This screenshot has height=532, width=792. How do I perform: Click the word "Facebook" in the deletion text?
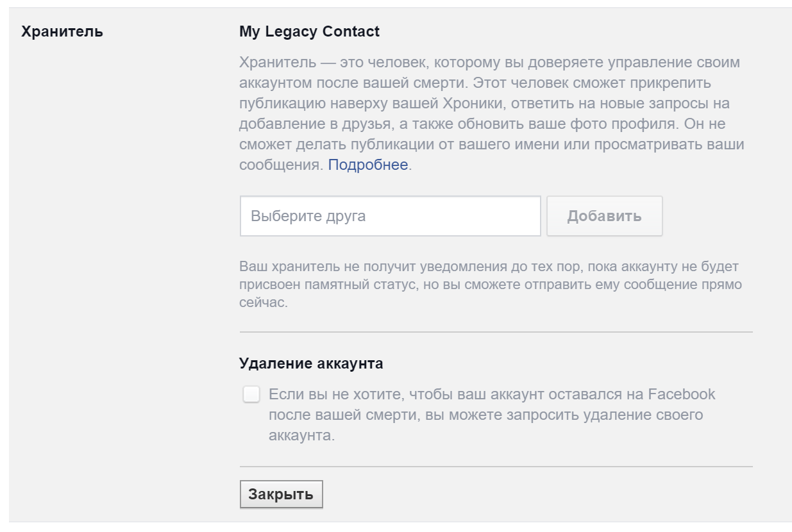[682, 394]
